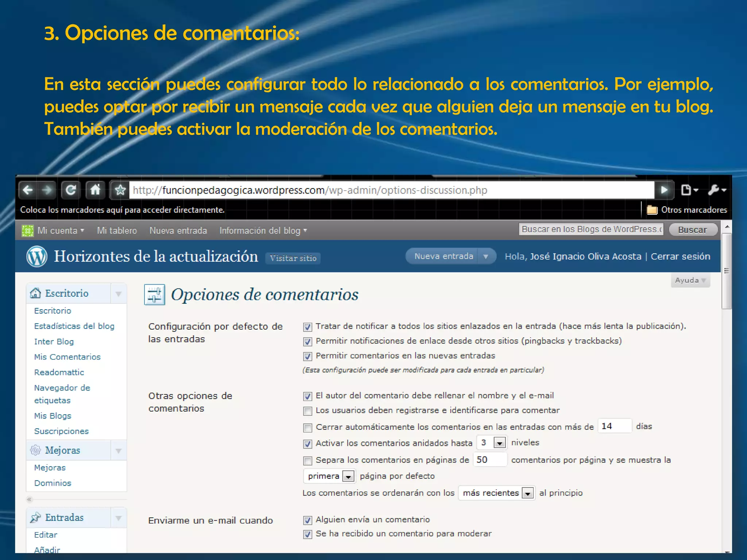
Task: Open the Ayuda help dropdown
Action: (690, 280)
